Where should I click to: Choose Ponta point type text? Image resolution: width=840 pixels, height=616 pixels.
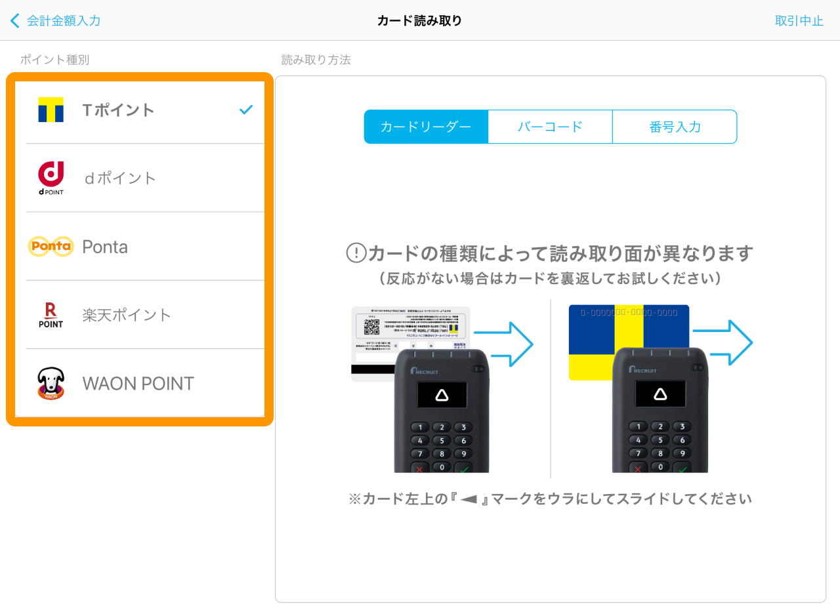tap(105, 247)
